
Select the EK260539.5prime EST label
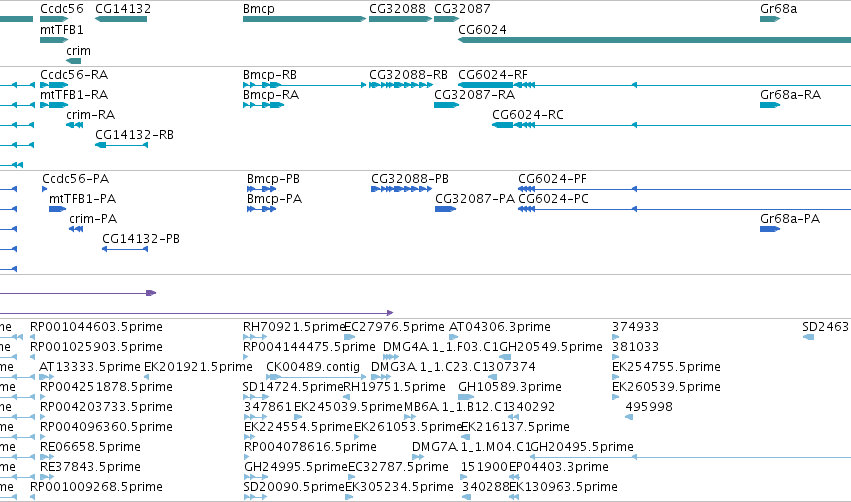666,387
